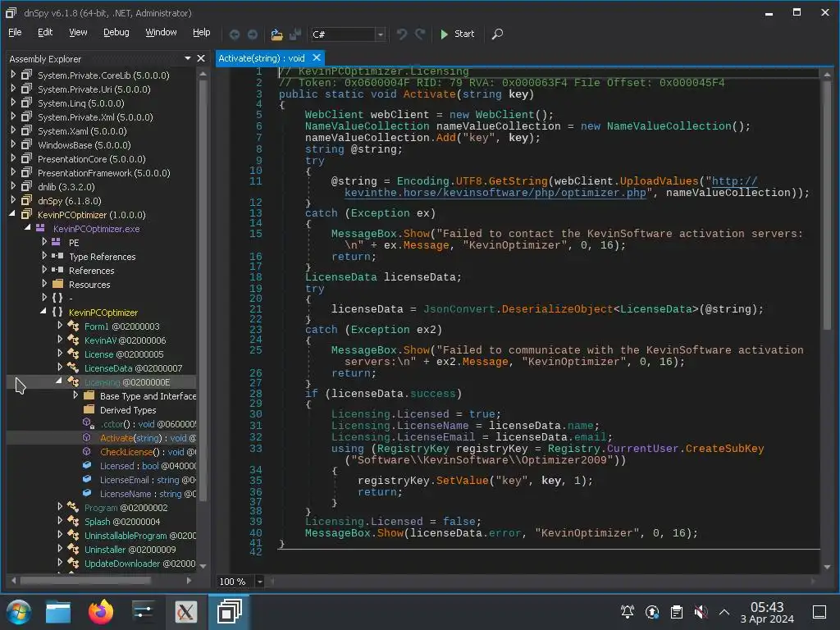The width and height of the screenshot is (840, 630).
Task: Open the C# language dropdown
Action: coord(380,34)
